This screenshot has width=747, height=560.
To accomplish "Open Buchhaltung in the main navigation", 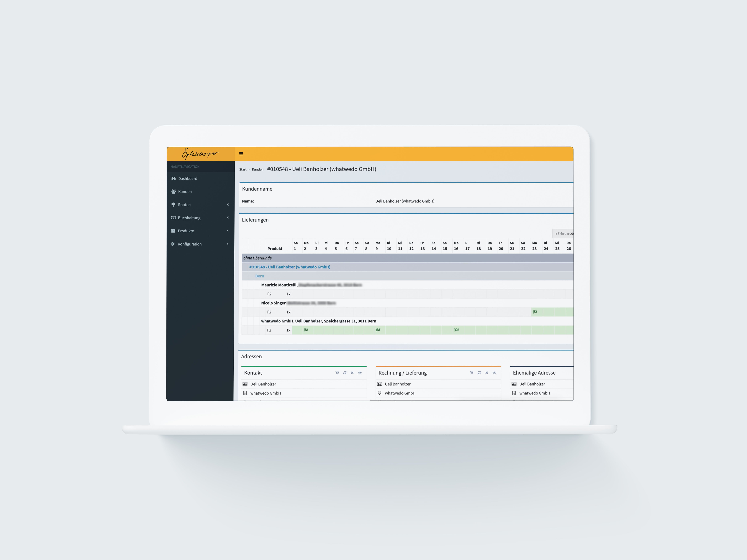I will (x=201, y=218).
